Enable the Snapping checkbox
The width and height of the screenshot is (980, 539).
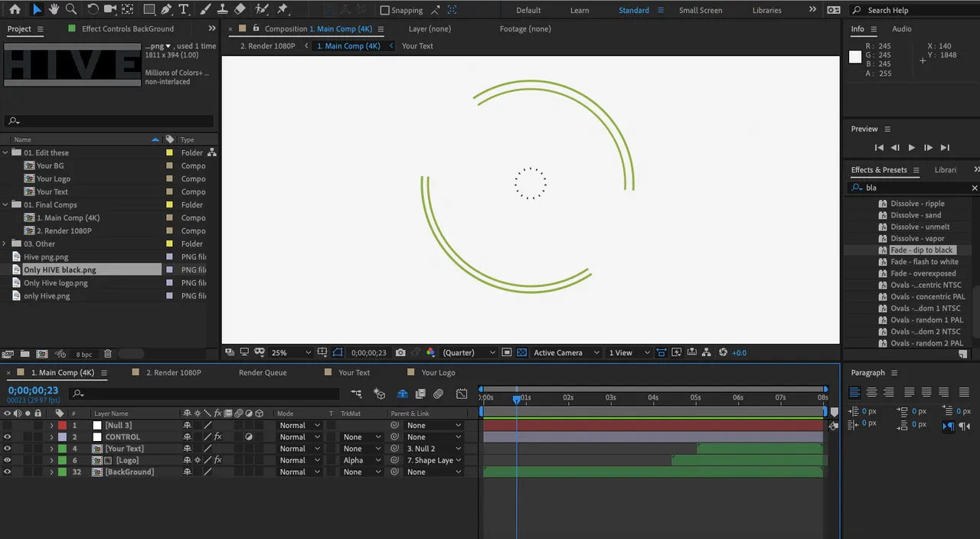[384, 10]
